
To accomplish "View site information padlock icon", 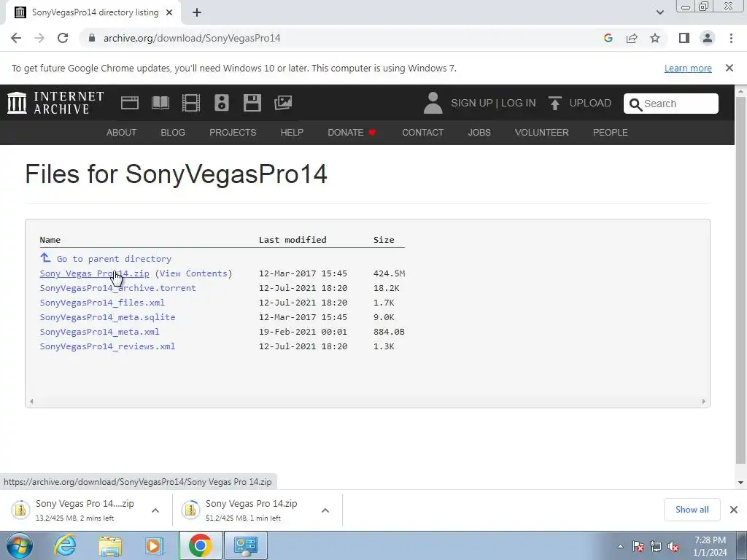I will pyautogui.click(x=92, y=38).
